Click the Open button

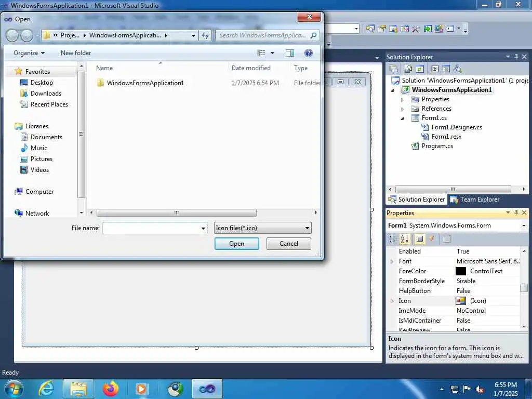pyautogui.click(x=236, y=244)
